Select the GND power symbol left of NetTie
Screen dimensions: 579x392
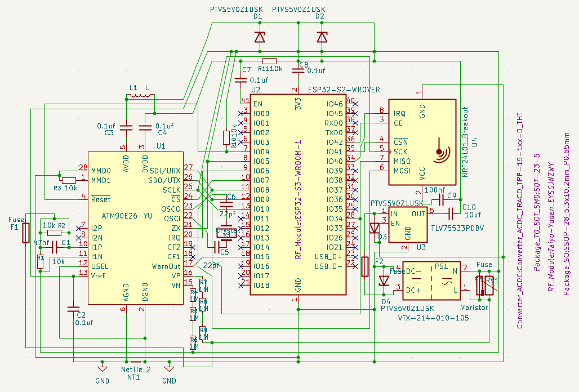pyautogui.click(x=103, y=368)
